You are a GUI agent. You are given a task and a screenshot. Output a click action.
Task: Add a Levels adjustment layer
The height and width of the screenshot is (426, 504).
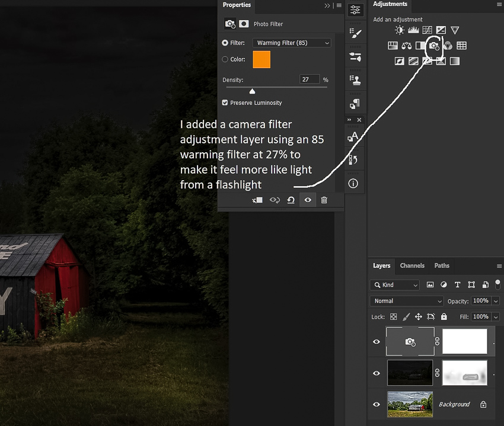pyautogui.click(x=413, y=30)
